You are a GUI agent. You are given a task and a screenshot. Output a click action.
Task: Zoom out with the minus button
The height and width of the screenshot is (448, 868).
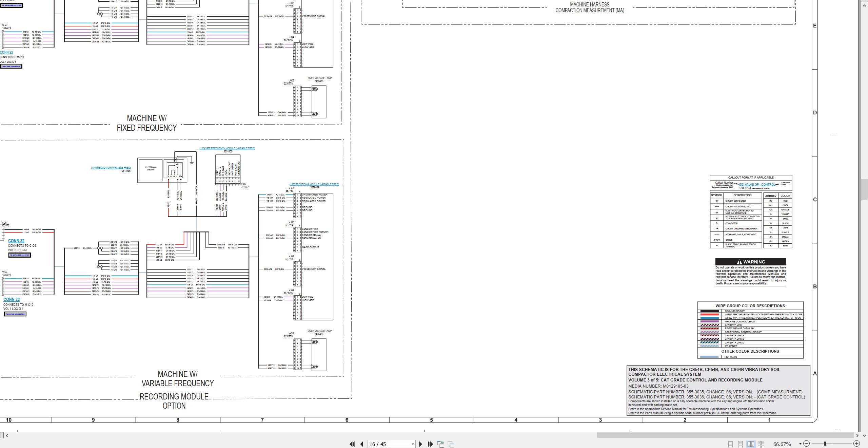[x=806, y=444]
